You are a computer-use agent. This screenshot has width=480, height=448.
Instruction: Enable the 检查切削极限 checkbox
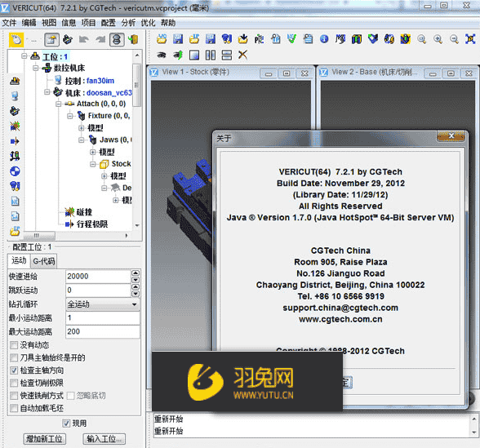(14, 383)
